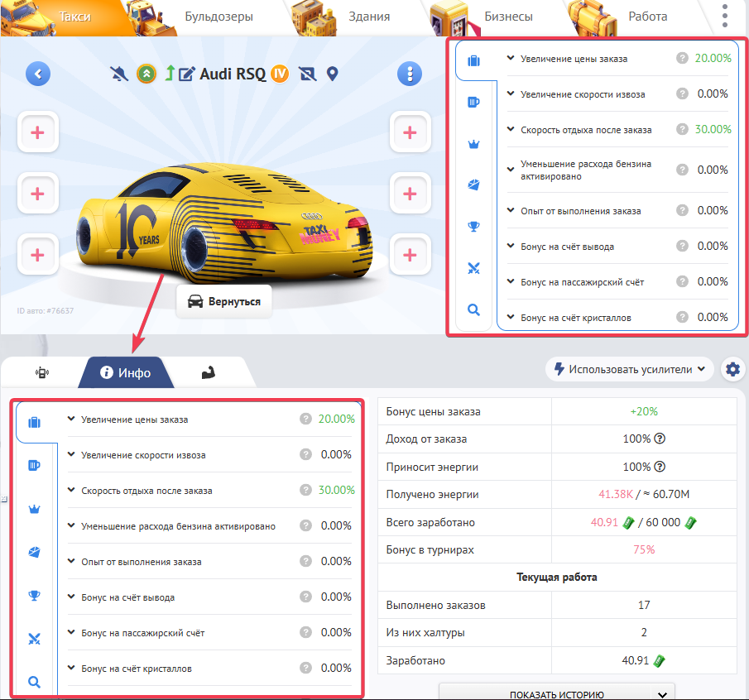Toggle the crossed-out image icon beside Audi RSQ
This screenshot has width=749, height=700.
308,74
